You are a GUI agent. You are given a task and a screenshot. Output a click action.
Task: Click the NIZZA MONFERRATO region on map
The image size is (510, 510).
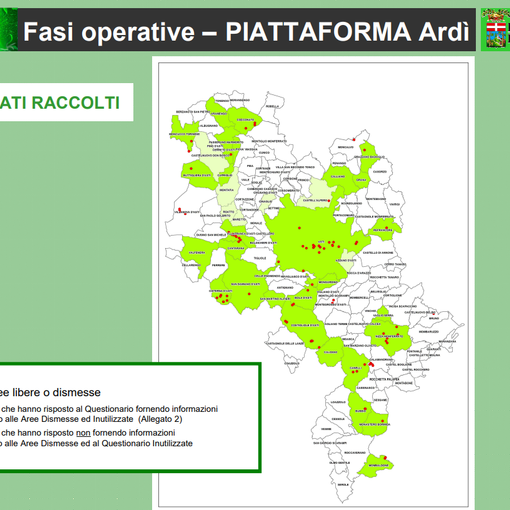389,337
